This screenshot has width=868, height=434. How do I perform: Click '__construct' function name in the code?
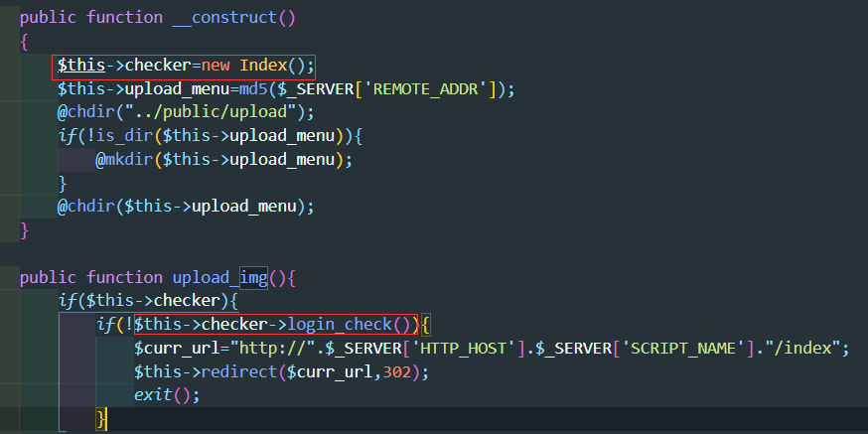point(224,18)
